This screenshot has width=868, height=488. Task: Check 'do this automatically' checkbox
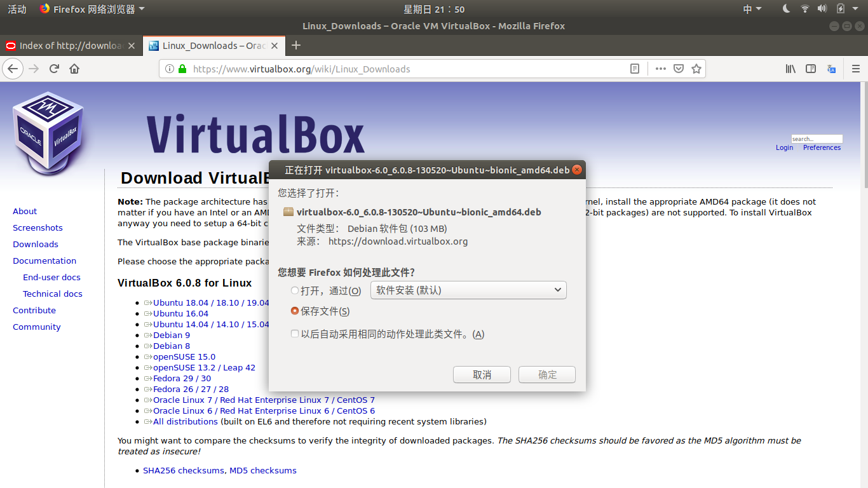tap(294, 334)
